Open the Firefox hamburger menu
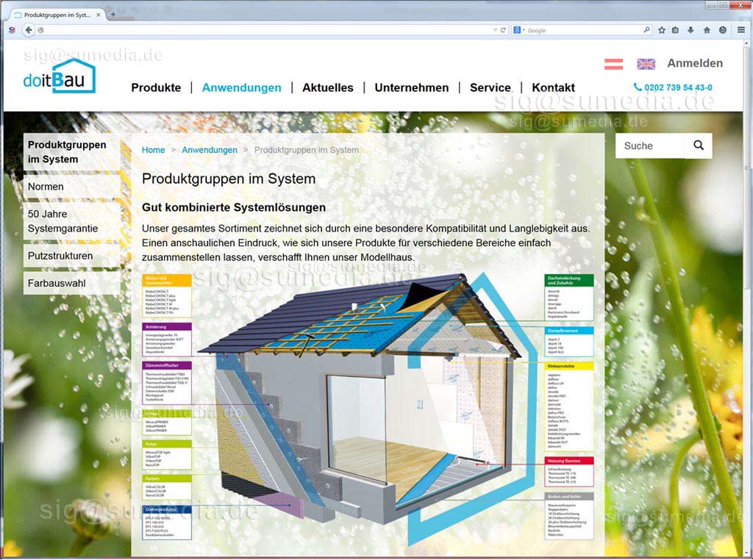753x560 pixels. pyautogui.click(x=740, y=30)
